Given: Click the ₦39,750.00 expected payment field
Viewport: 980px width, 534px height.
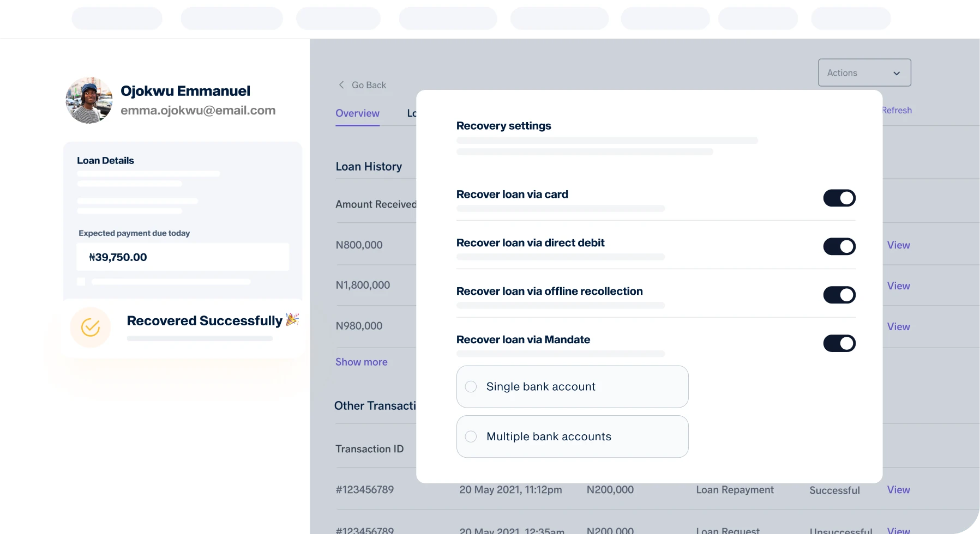Looking at the screenshot, I should pos(183,257).
